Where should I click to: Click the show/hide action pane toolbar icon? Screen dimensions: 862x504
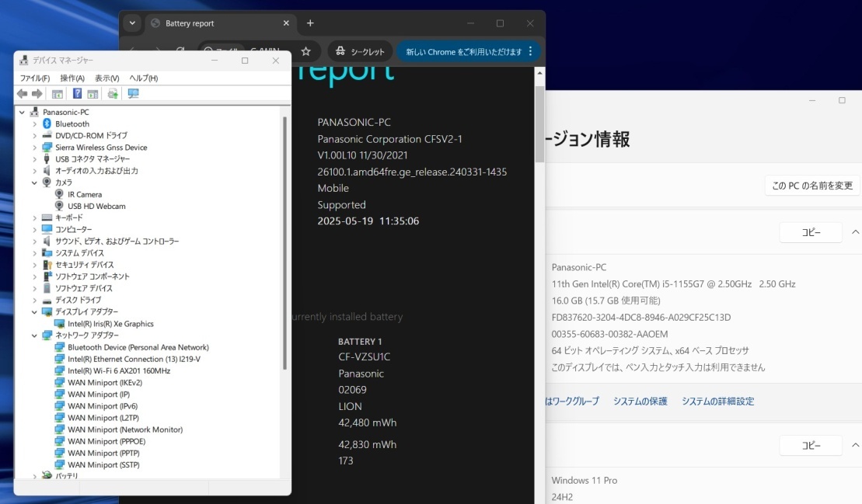point(93,94)
